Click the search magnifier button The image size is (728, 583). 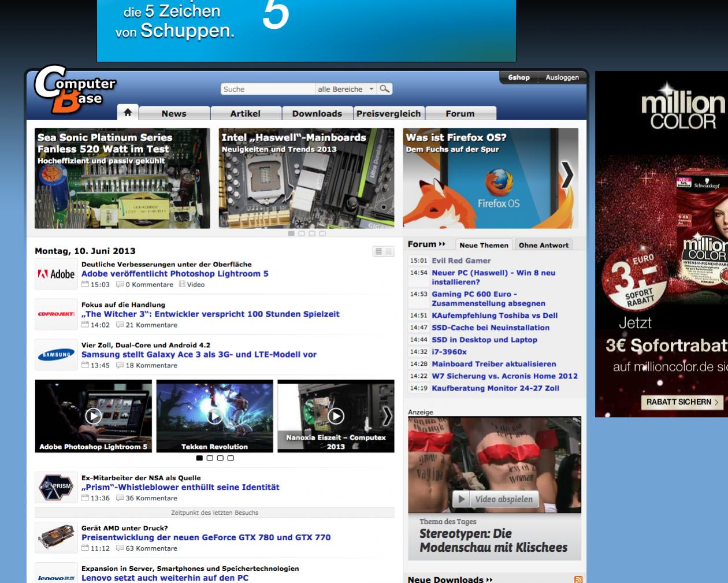[385, 89]
